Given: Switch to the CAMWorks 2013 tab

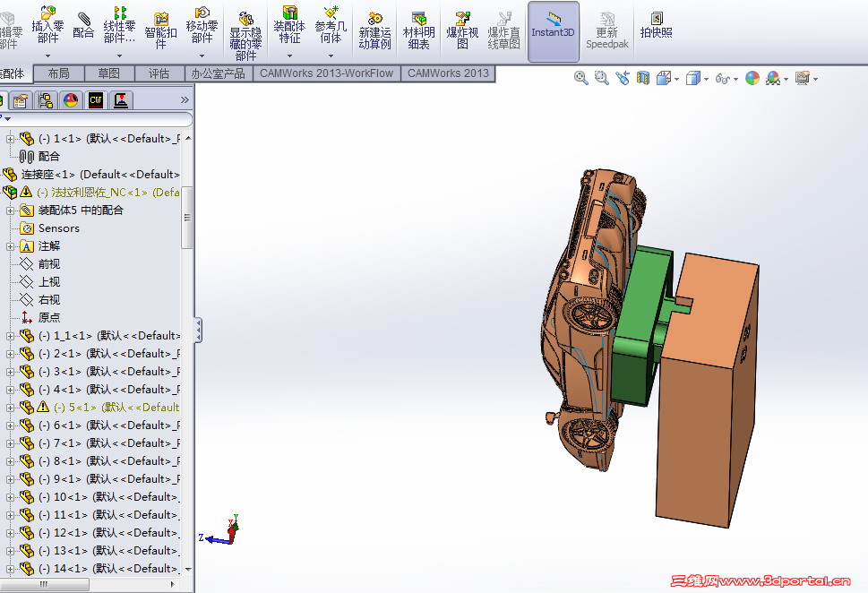Looking at the screenshot, I should pos(448,73).
